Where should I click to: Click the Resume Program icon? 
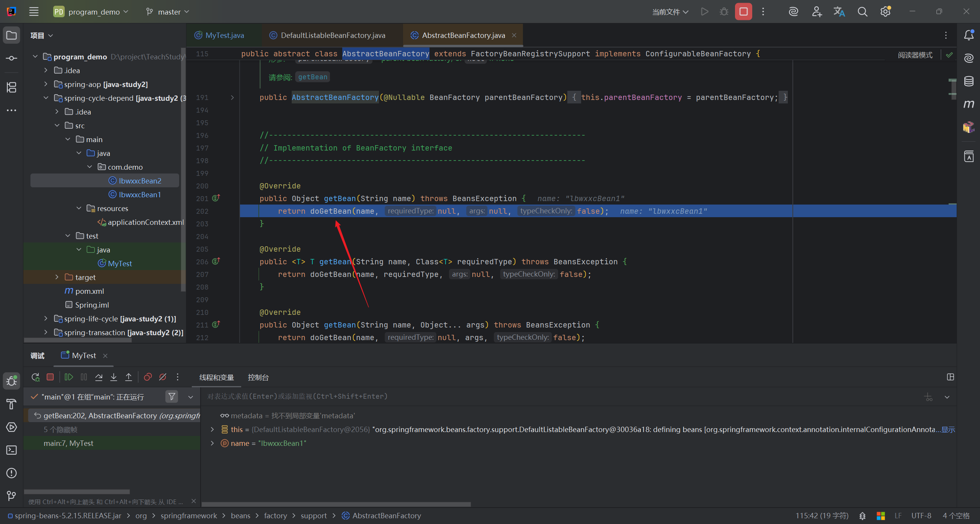(69, 377)
